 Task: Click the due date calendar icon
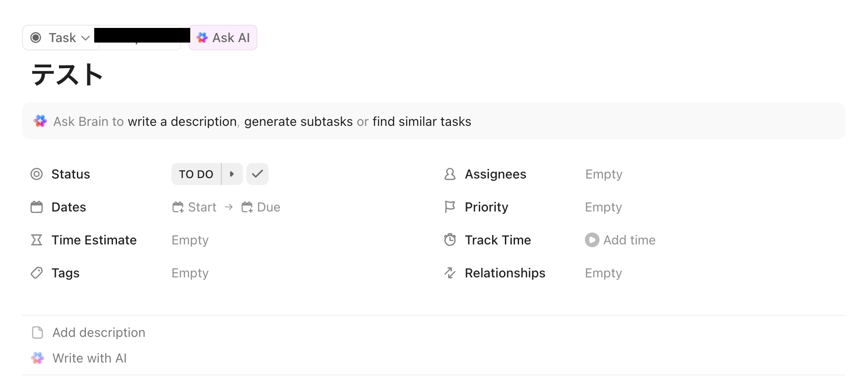click(247, 207)
